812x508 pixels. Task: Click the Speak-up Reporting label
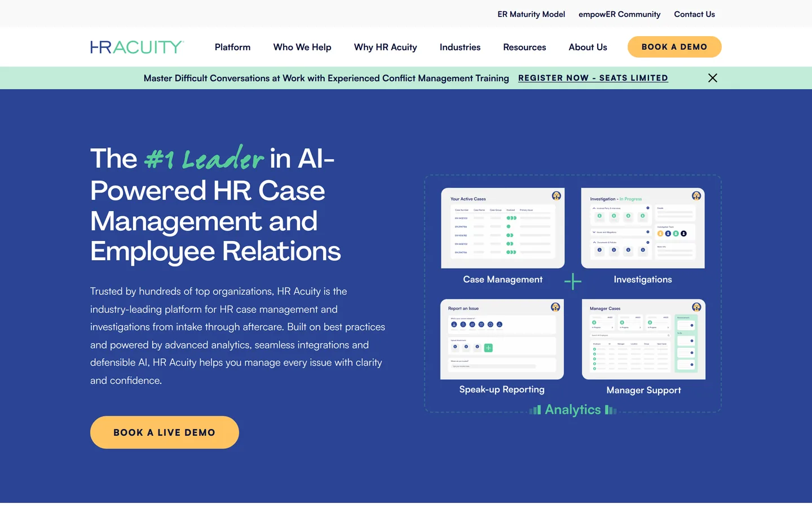[502, 389]
